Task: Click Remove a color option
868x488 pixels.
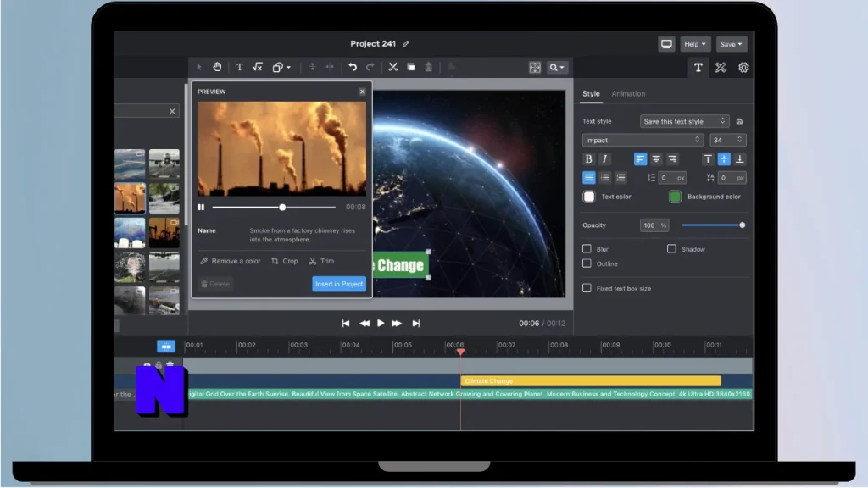Action: point(231,261)
